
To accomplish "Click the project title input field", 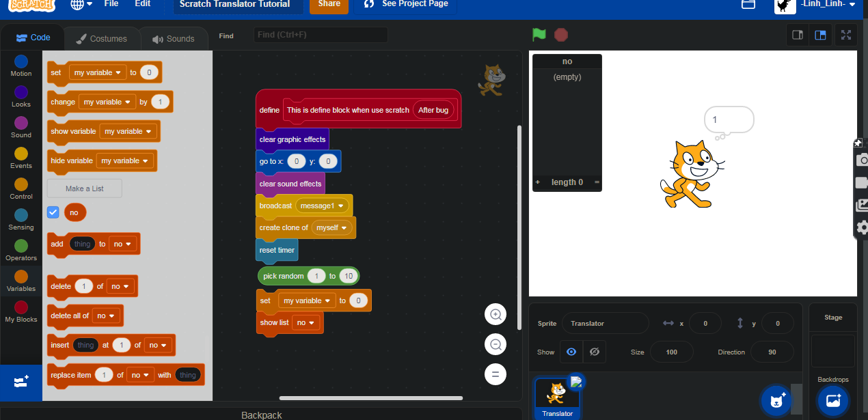I will coord(237,4).
